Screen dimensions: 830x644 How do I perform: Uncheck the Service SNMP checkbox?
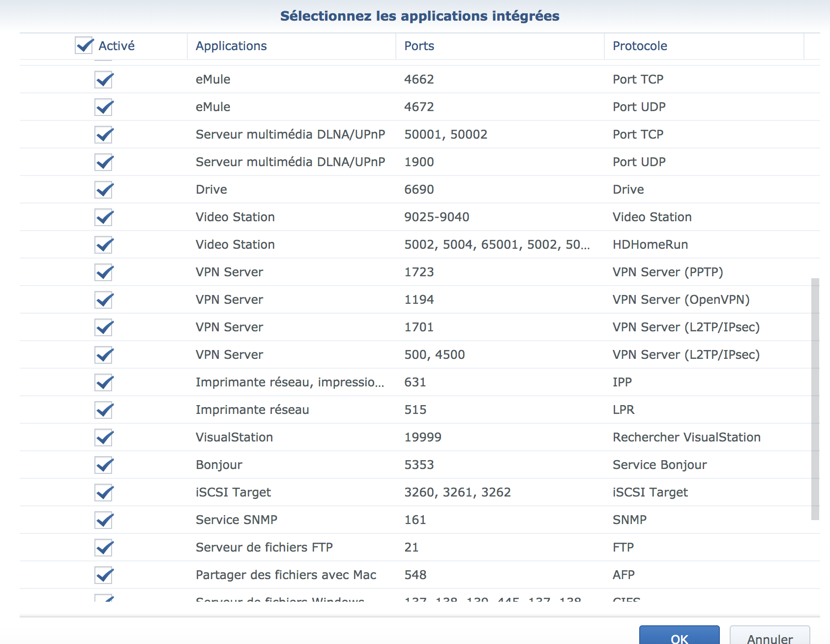pyautogui.click(x=104, y=520)
